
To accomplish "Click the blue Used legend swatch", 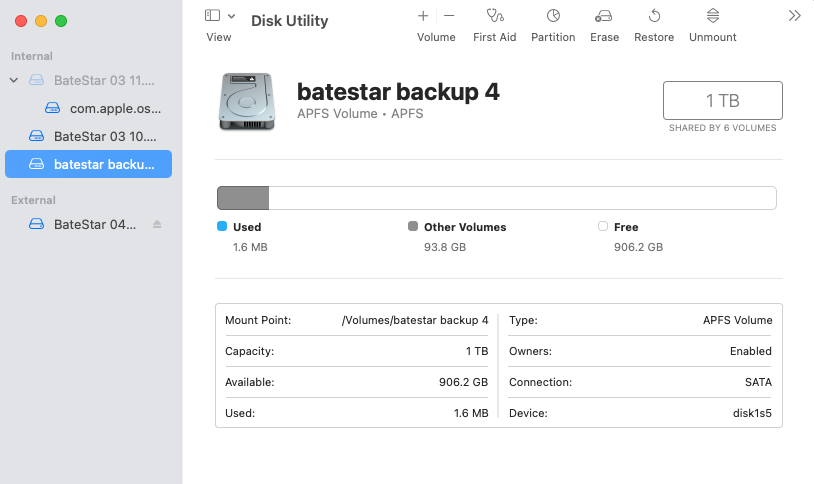I will (x=222, y=226).
